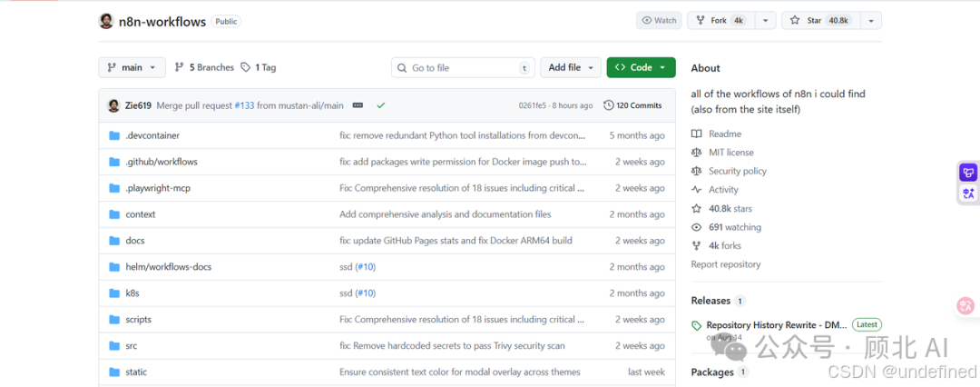Click the purple extension icon on right edge
980x387 pixels.
point(969,173)
